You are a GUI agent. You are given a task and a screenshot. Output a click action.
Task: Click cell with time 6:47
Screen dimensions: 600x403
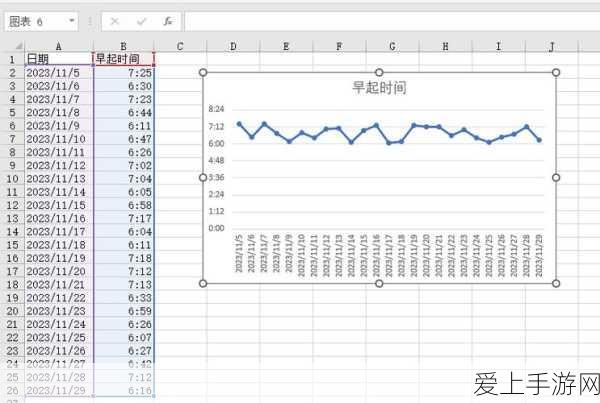point(124,139)
